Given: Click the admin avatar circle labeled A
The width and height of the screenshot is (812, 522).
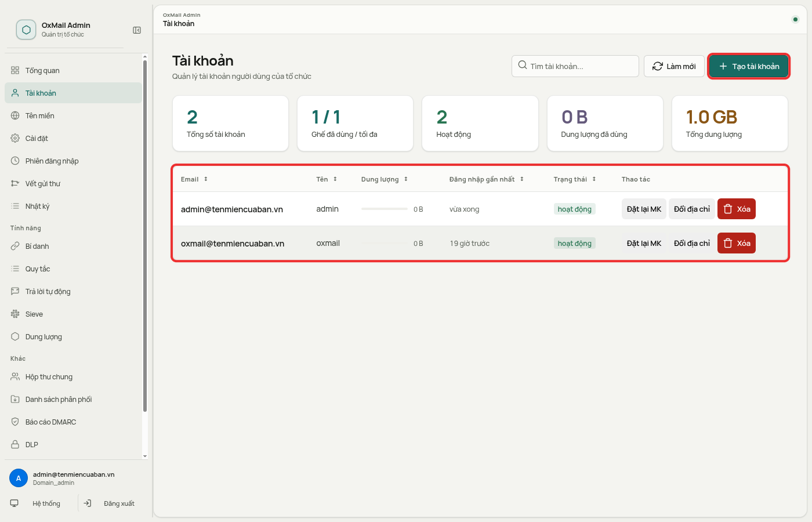Looking at the screenshot, I should (x=19, y=478).
